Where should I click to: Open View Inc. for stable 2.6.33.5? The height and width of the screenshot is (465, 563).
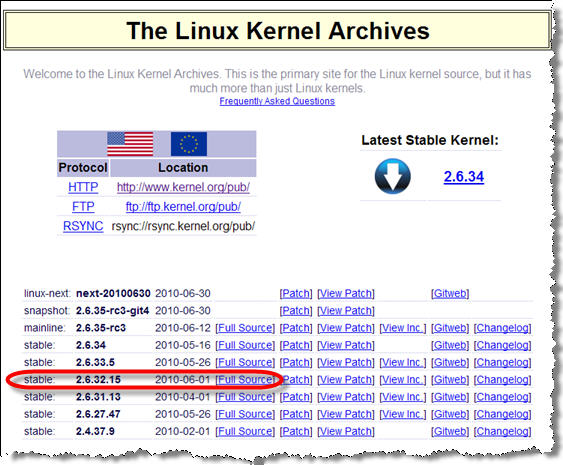tap(403, 362)
